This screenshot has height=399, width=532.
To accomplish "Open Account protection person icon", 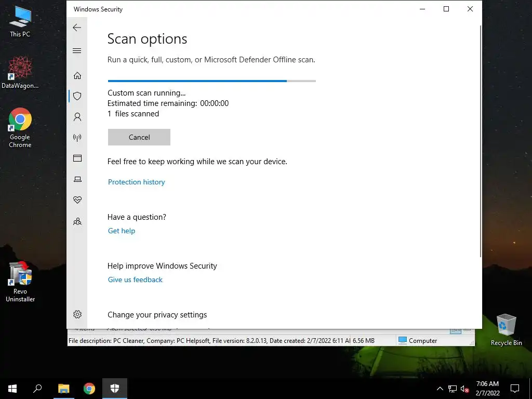I will 77,117.
